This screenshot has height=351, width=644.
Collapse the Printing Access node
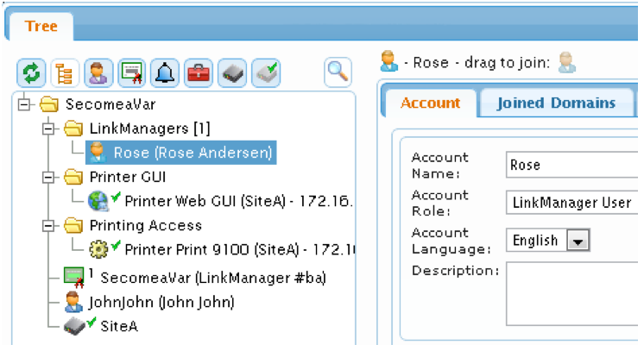[x=48, y=225]
